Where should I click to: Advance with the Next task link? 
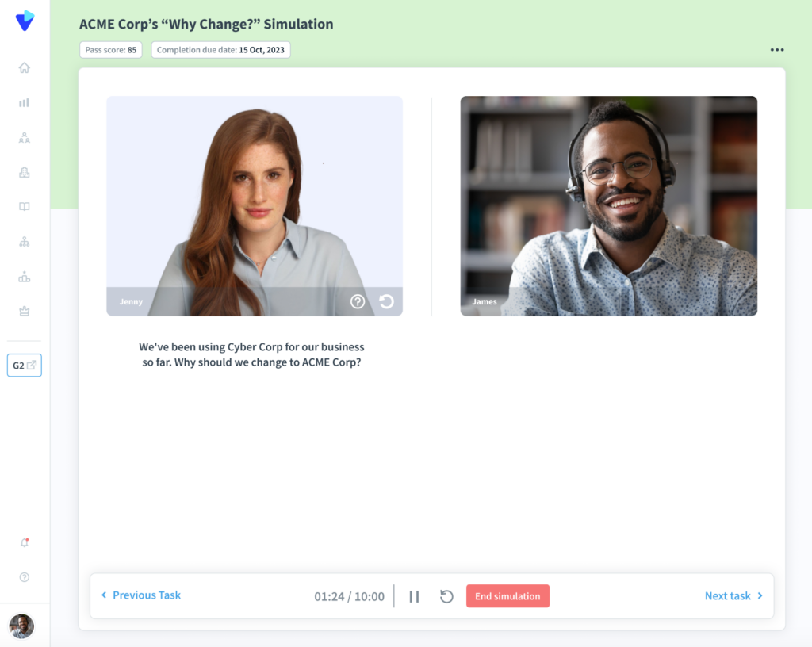[729, 595]
